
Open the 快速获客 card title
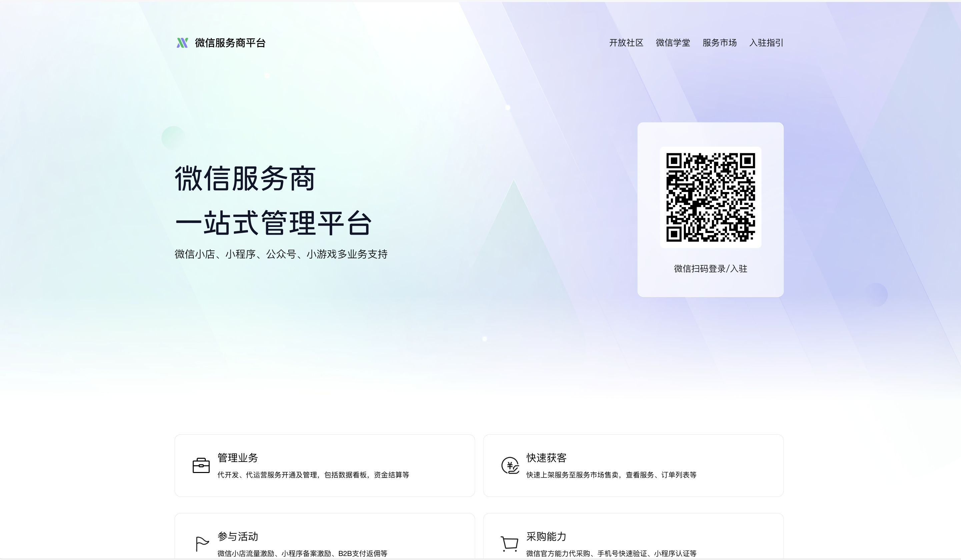pyautogui.click(x=547, y=458)
